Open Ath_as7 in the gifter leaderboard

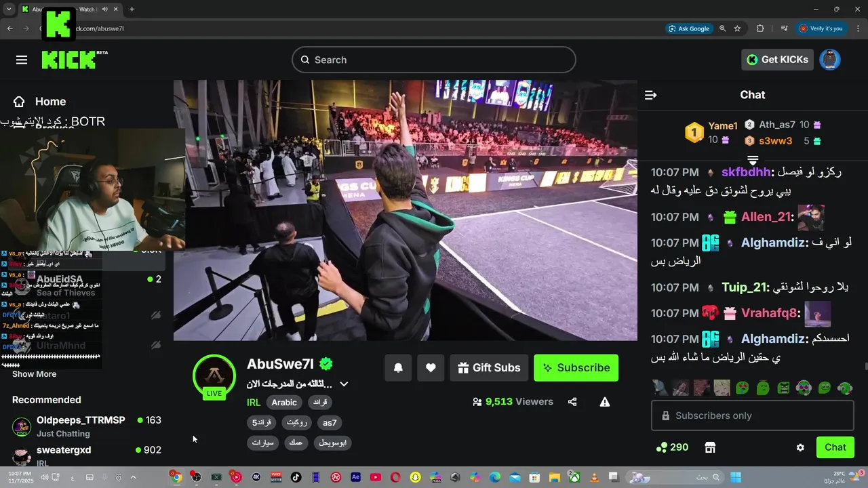777,125
